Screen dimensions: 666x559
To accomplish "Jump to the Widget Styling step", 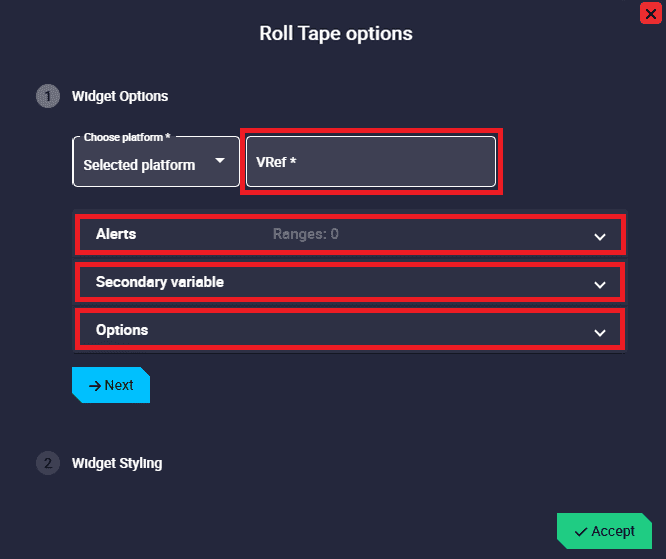I will click(117, 464).
